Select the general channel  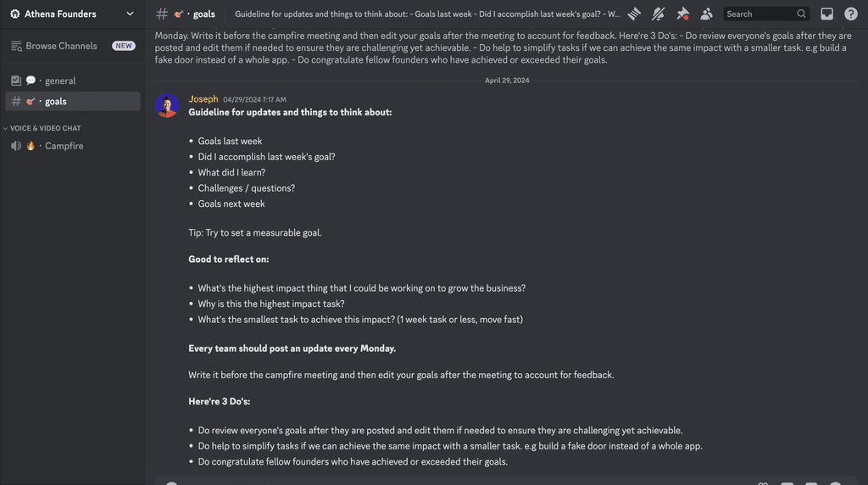point(73,81)
